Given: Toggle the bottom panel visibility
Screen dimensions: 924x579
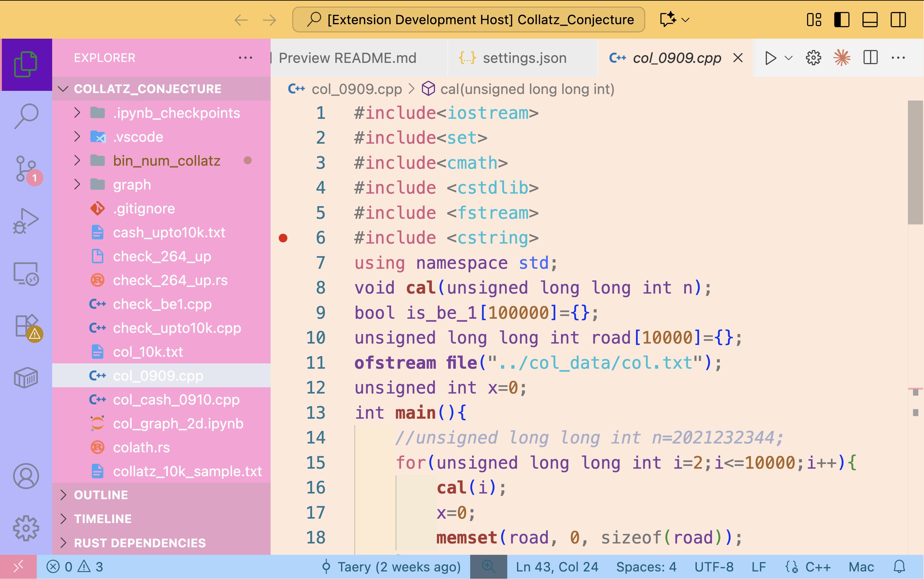Looking at the screenshot, I should point(869,19).
